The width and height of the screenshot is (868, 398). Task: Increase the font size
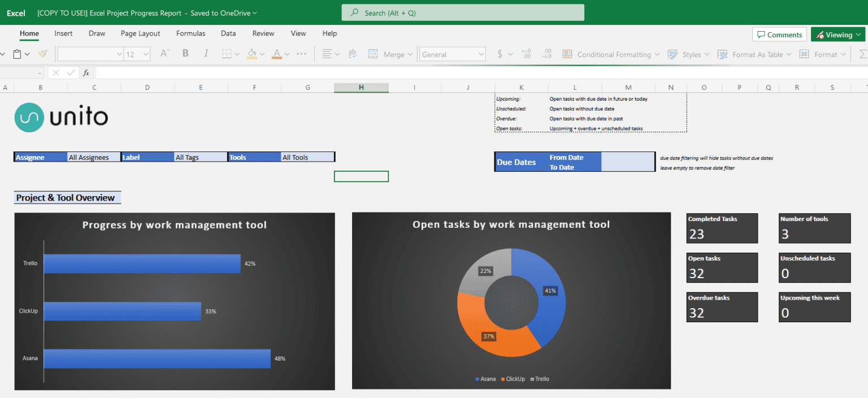pyautogui.click(x=166, y=54)
